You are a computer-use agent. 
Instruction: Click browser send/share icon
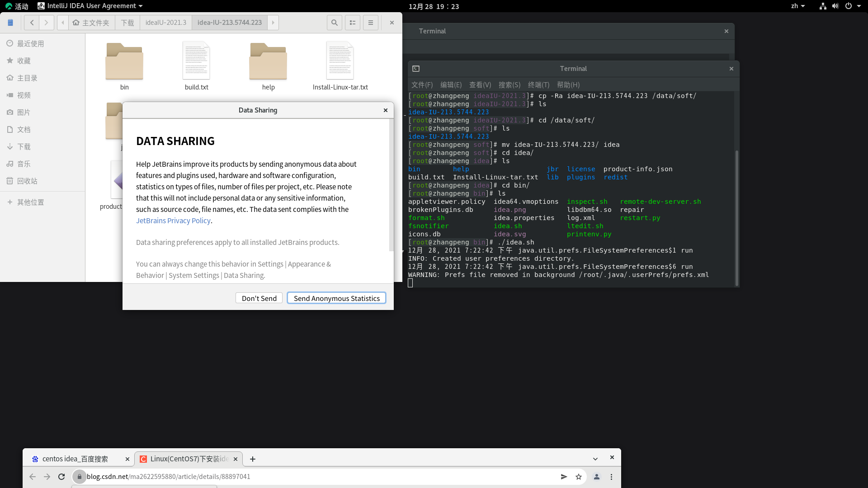564,477
